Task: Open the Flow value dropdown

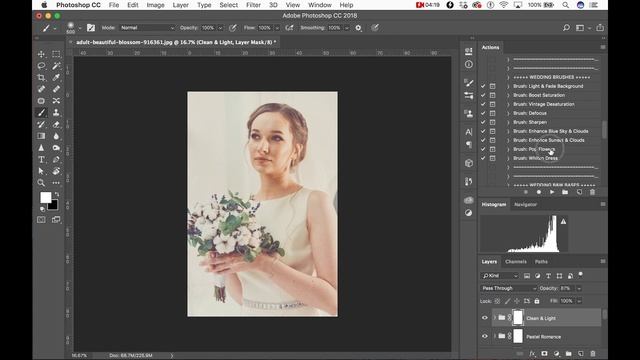Action: [x=277, y=28]
